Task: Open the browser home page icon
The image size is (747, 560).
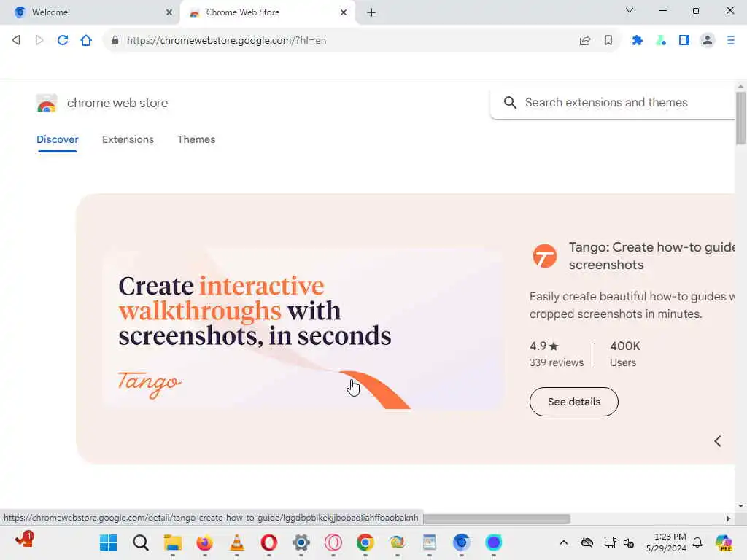Action: [86, 41]
